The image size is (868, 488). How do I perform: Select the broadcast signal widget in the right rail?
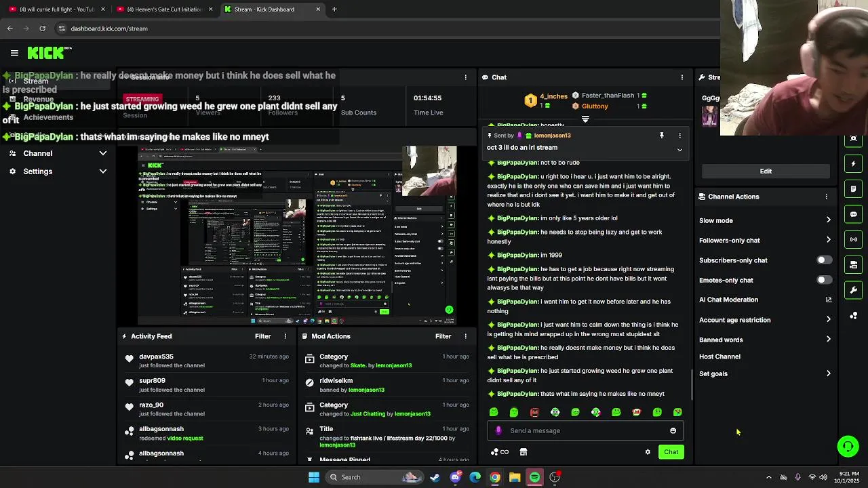point(854,239)
